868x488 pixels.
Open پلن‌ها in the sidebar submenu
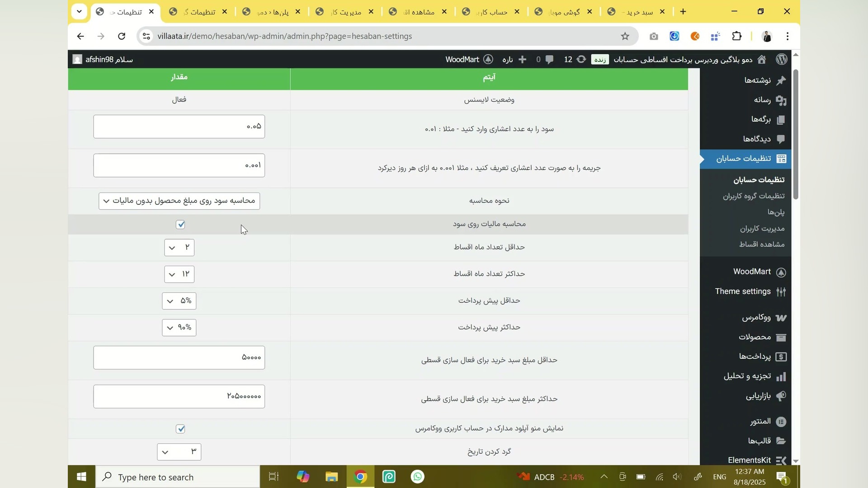(776, 212)
